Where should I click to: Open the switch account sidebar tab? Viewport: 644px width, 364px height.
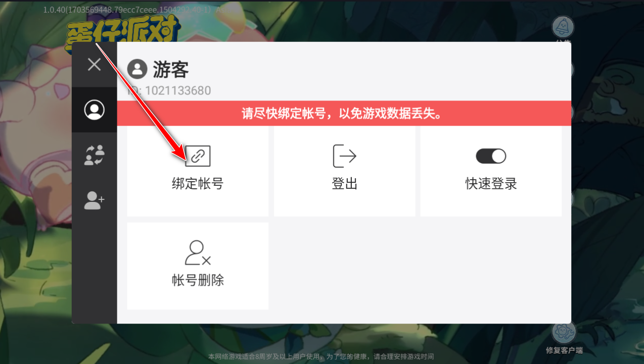tap(94, 155)
